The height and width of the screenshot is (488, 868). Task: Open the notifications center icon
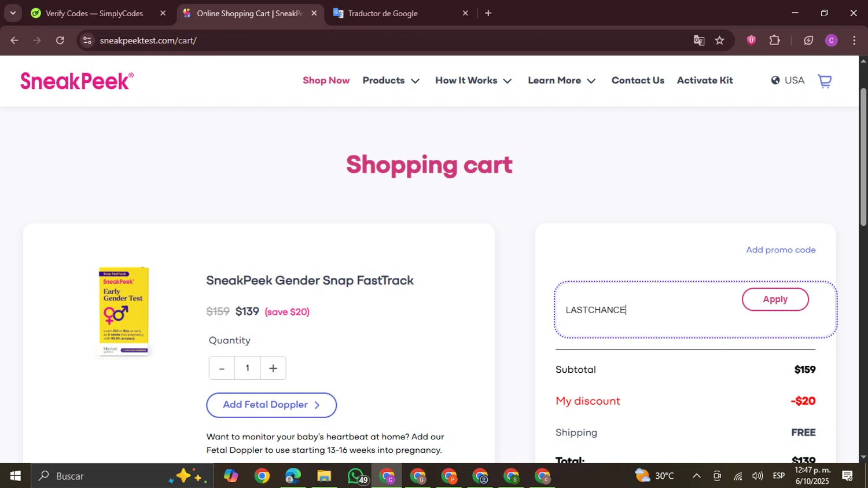[x=848, y=476]
